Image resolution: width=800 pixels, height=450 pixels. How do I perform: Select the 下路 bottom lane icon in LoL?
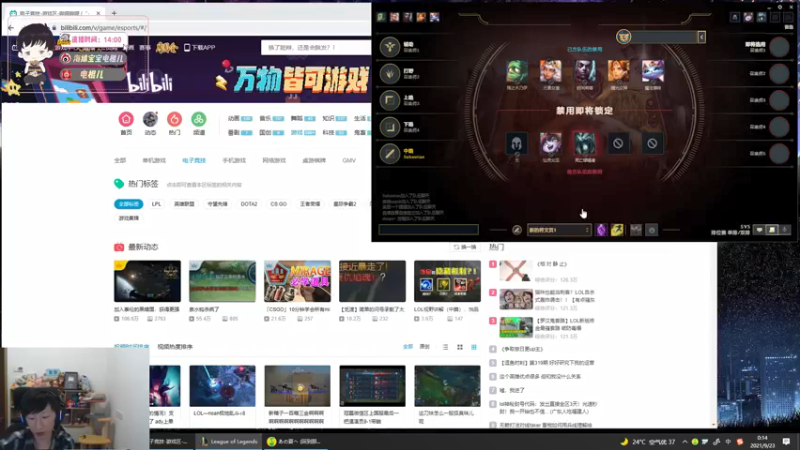[x=390, y=127]
